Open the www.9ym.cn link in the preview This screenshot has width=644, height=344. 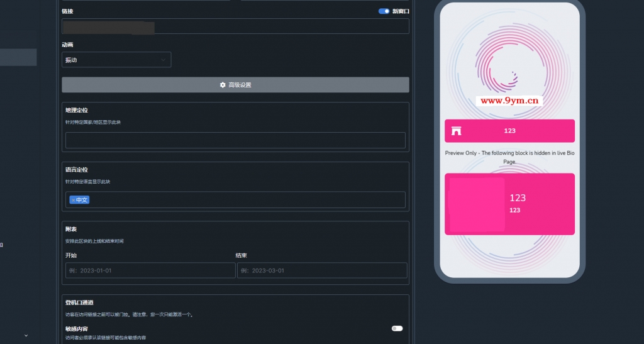[509, 101]
